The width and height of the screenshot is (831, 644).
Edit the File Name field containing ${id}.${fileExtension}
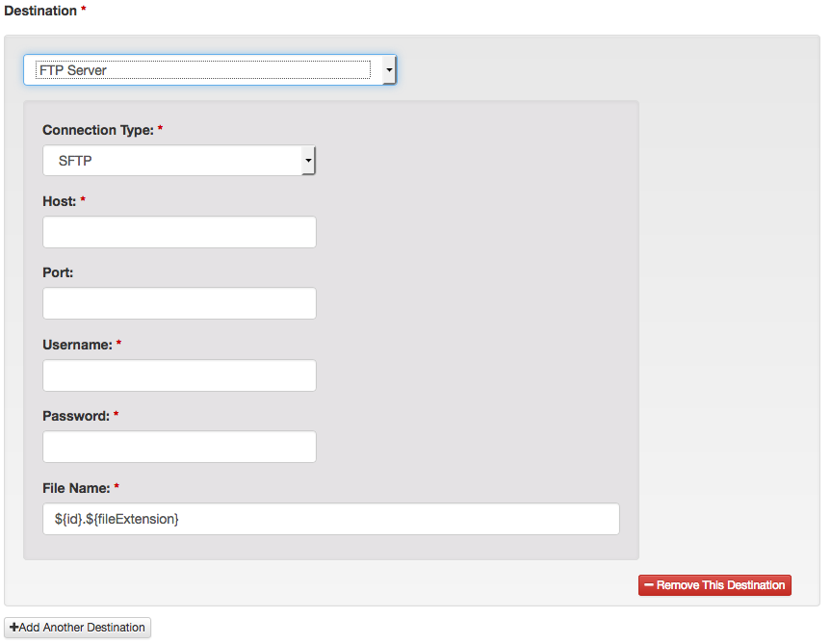pyautogui.click(x=330, y=519)
